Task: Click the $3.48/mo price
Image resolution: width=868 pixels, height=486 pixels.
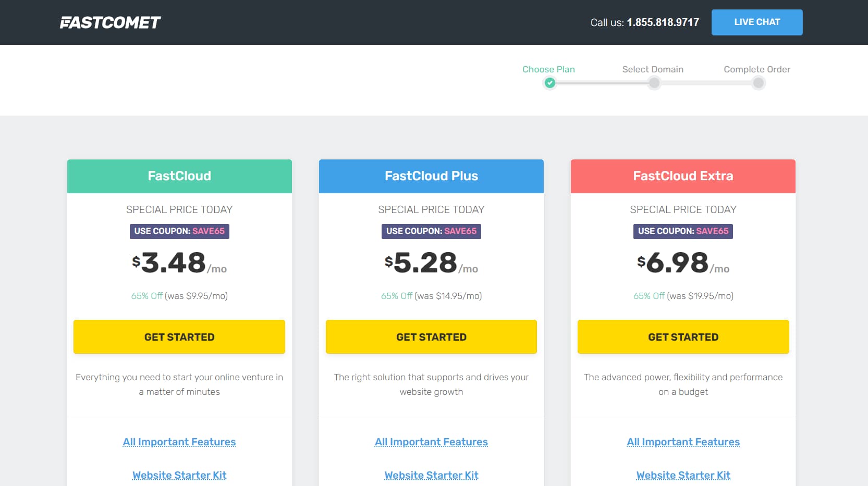Action: tap(179, 263)
